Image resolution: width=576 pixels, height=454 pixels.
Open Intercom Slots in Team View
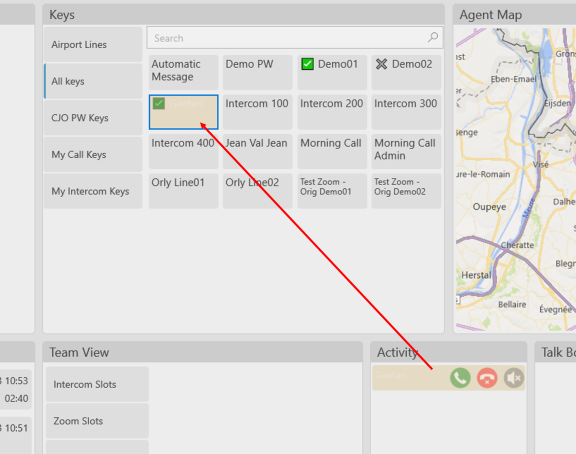[97, 384]
